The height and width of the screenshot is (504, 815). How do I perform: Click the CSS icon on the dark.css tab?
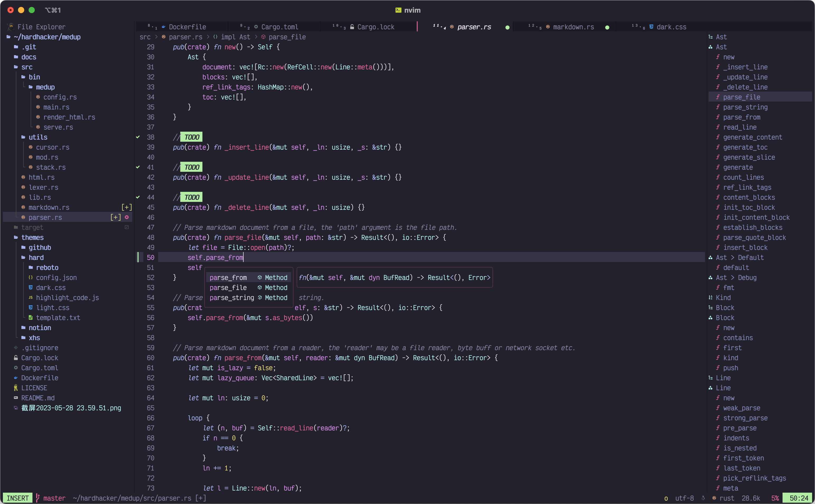[x=651, y=27]
